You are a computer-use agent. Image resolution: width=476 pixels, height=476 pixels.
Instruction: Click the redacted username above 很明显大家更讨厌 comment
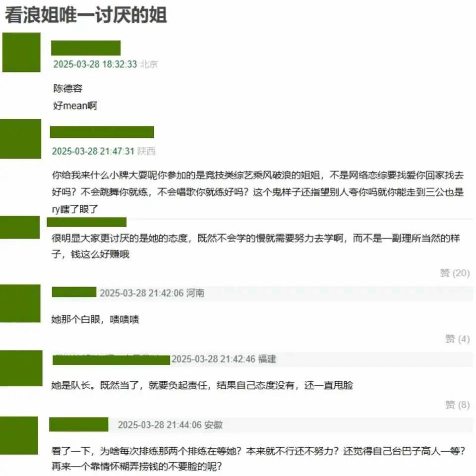pos(86,222)
